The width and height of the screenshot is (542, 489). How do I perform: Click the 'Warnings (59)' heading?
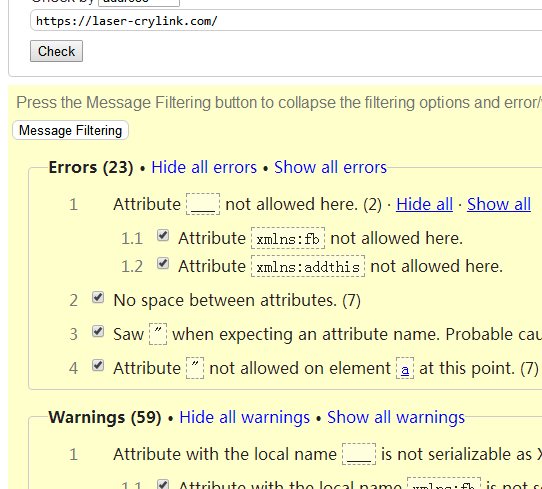point(105,417)
